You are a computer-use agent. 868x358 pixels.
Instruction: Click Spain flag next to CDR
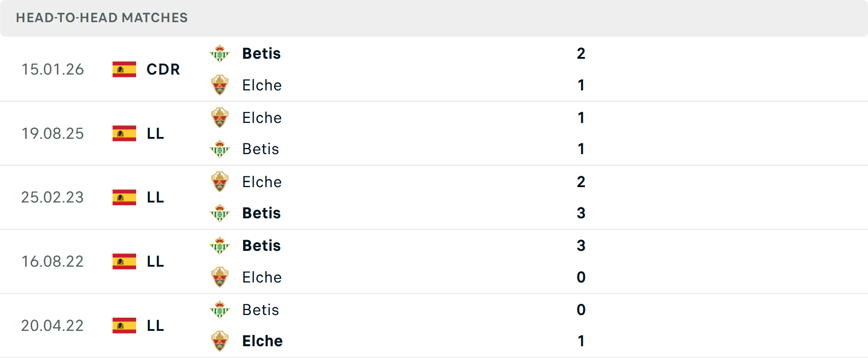pos(124,69)
